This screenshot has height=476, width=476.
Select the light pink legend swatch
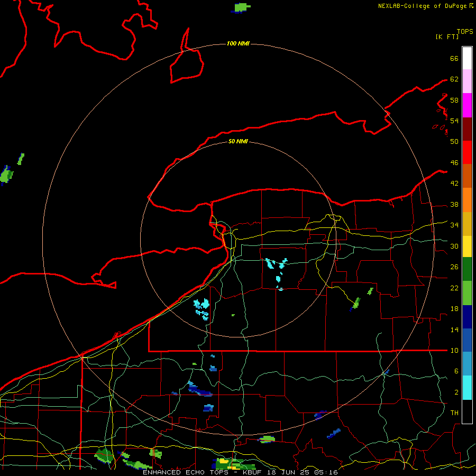click(x=467, y=81)
